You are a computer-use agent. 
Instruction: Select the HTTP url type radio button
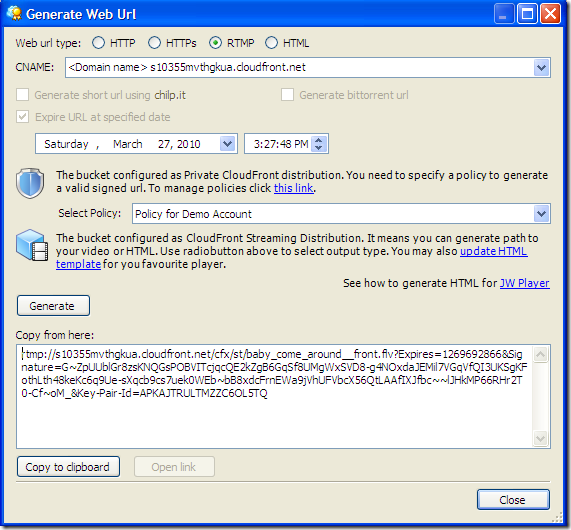(x=98, y=43)
